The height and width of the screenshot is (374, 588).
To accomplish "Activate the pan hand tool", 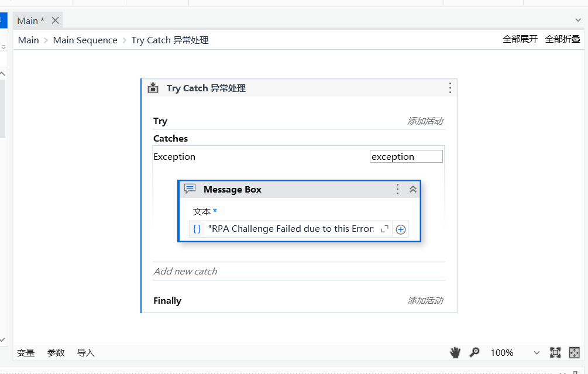I will pyautogui.click(x=455, y=352).
